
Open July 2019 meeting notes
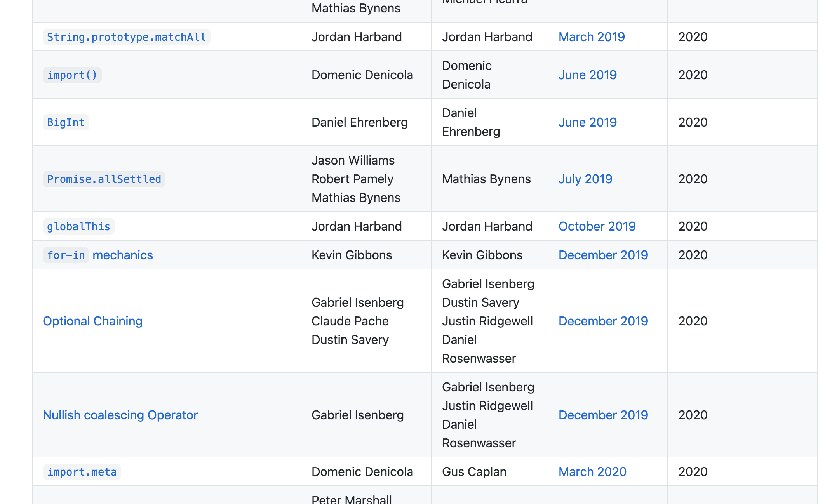[x=585, y=179]
